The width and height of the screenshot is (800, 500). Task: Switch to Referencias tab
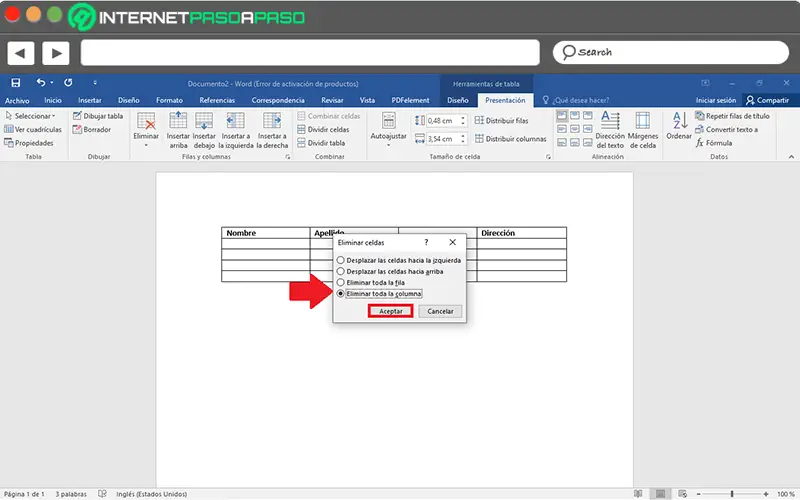point(217,100)
